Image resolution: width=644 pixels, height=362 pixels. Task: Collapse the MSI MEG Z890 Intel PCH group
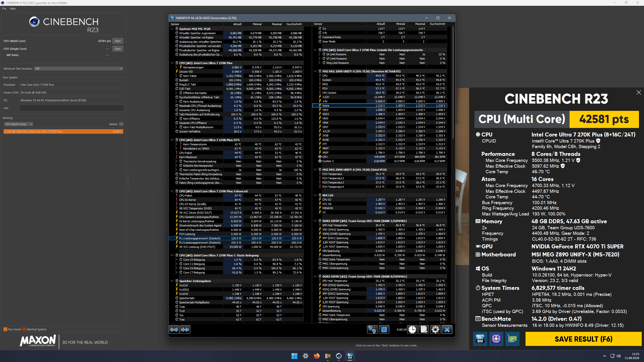[315, 170]
